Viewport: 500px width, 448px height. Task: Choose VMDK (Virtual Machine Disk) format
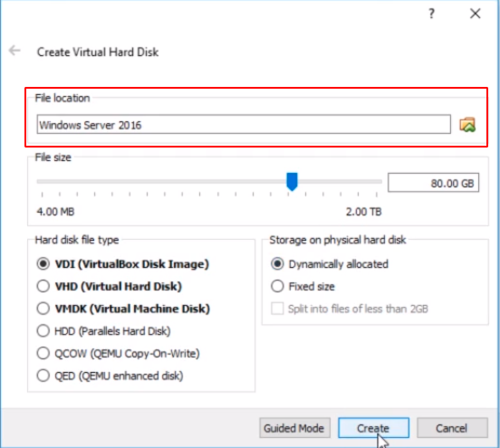click(x=123, y=309)
